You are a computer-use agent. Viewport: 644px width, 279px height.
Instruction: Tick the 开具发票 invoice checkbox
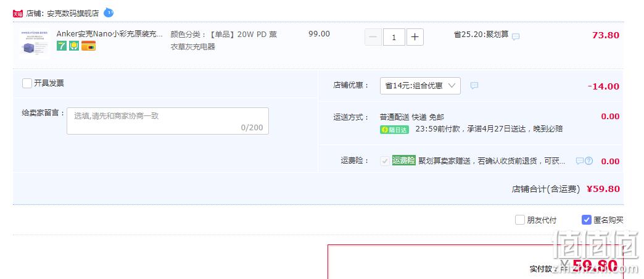coord(27,83)
